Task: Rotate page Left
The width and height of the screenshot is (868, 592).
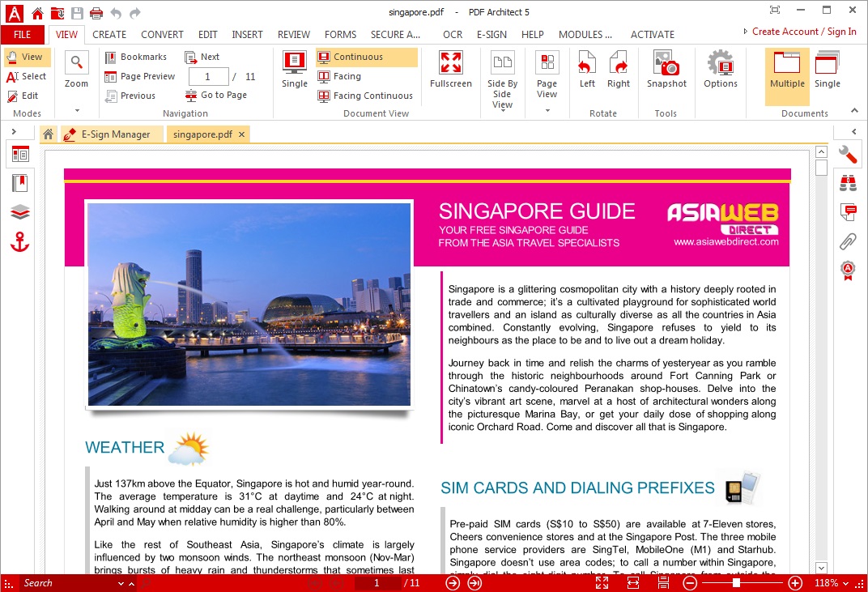Action: tap(587, 69)
